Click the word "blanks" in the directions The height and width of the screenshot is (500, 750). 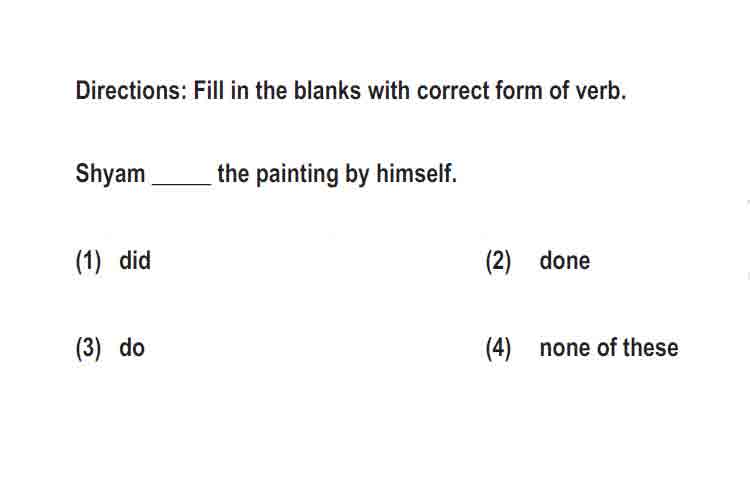(x=327, y=91)
